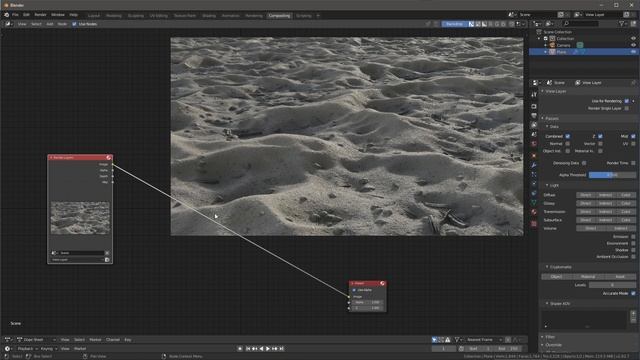The width and height of the screenshot is (640, 360).
Task: Switch to the Layout workspace tab
Action: [93, 16]
